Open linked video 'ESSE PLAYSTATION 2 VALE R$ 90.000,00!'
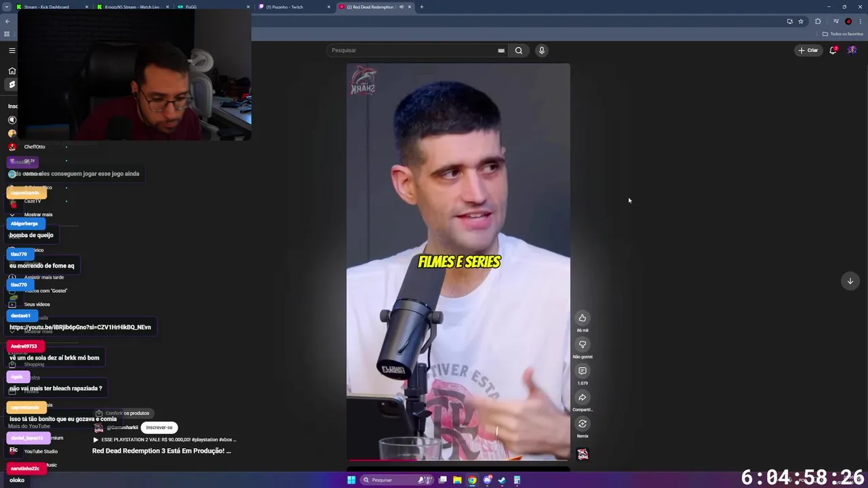This screenshot has width=868, height=488. pyautogui.click(x=165, y=440)
